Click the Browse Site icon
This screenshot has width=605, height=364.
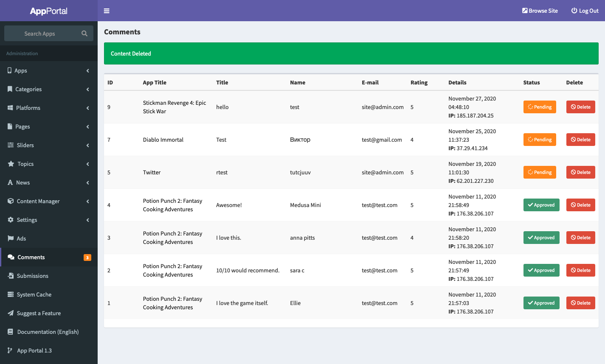tap(525, 11)
